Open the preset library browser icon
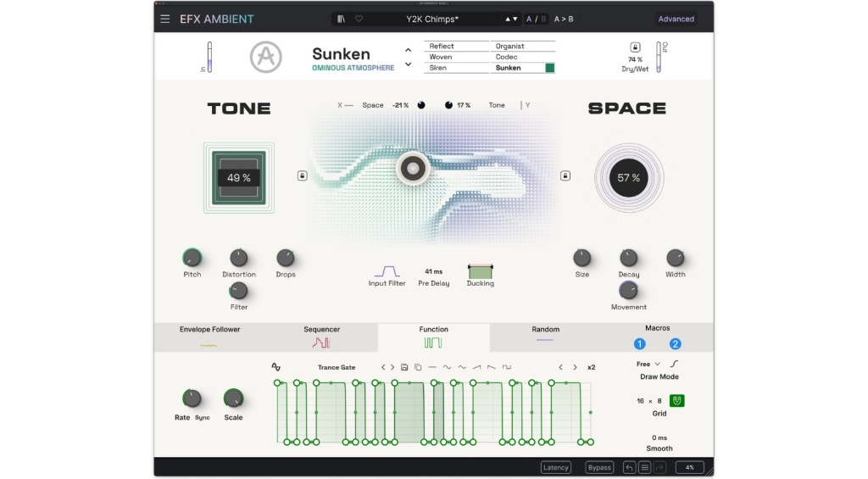868x479 pixels. 341,19
